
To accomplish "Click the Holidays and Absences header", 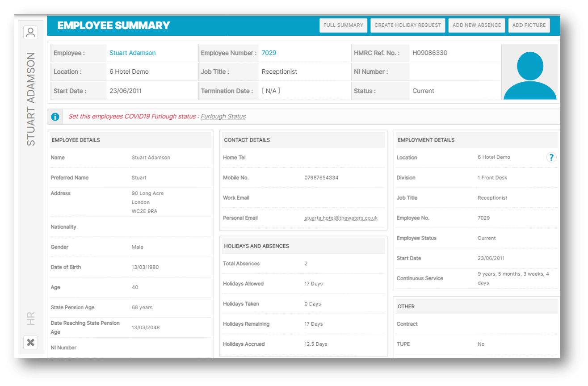I will tap(256, 246).
